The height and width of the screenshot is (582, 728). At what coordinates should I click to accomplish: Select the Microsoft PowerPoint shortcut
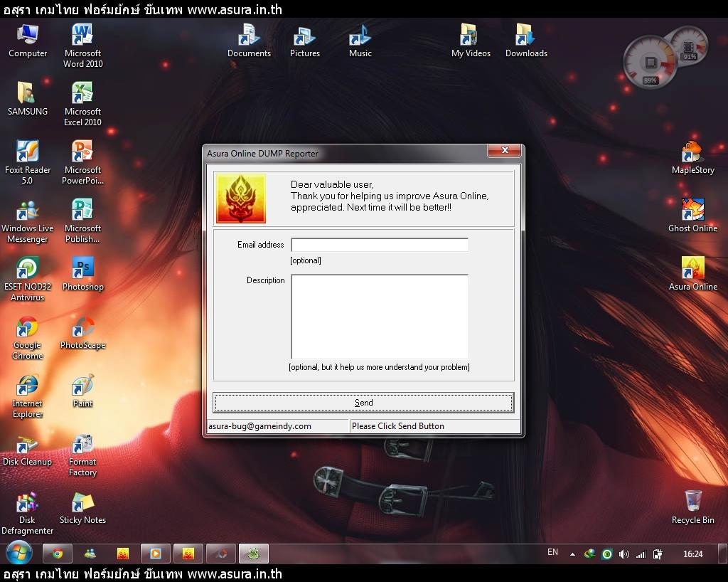[82, 162]
